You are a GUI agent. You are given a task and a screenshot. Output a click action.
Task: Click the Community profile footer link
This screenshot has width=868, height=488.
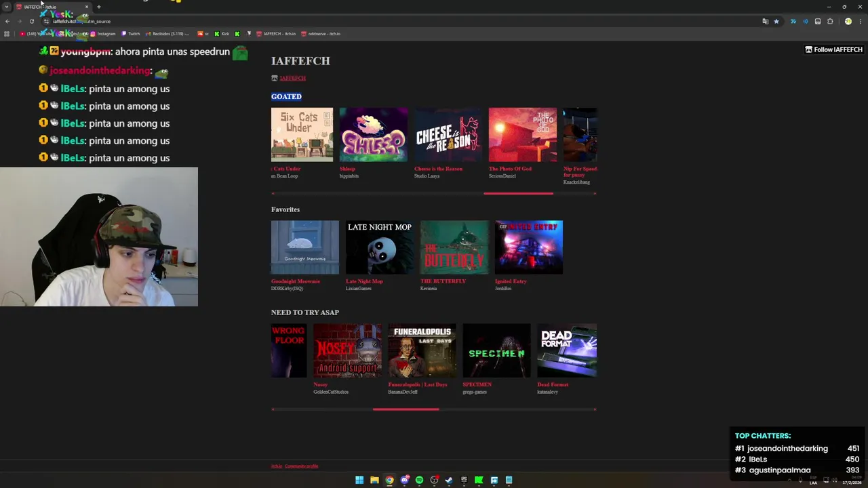[301, 466]
